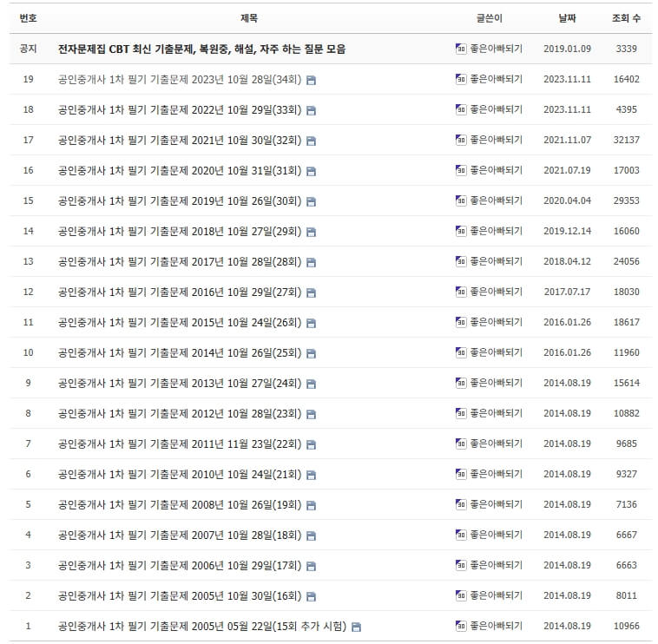The width and height of the screenshot is (658, 644).
Task: Click the 날짜 column header
Action: point(567,18)
